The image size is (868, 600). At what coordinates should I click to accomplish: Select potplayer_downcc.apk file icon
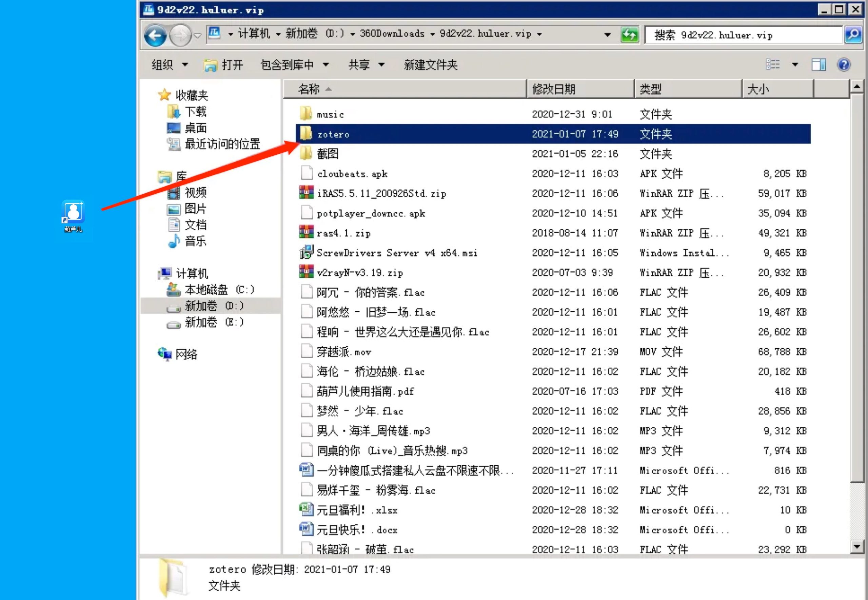[x=307, y=212]
